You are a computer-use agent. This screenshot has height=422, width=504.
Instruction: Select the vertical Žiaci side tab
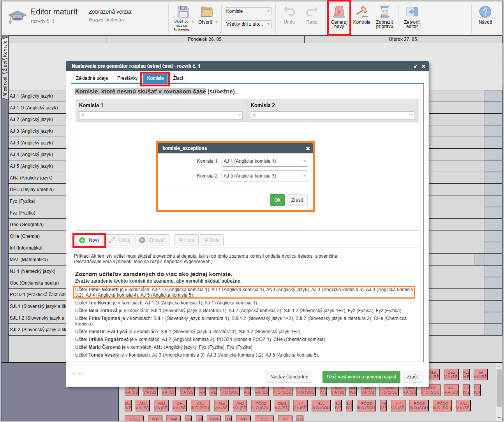pyautogui.click(x=5, y=66)
